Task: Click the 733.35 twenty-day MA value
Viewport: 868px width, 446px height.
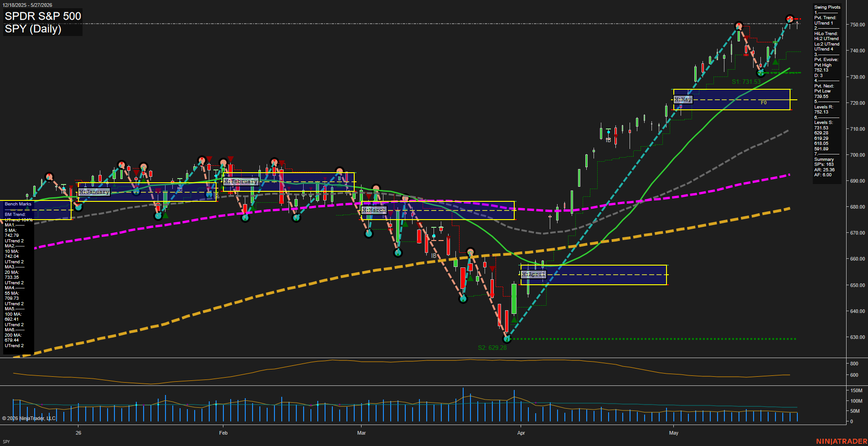Action: coord(12,277)
